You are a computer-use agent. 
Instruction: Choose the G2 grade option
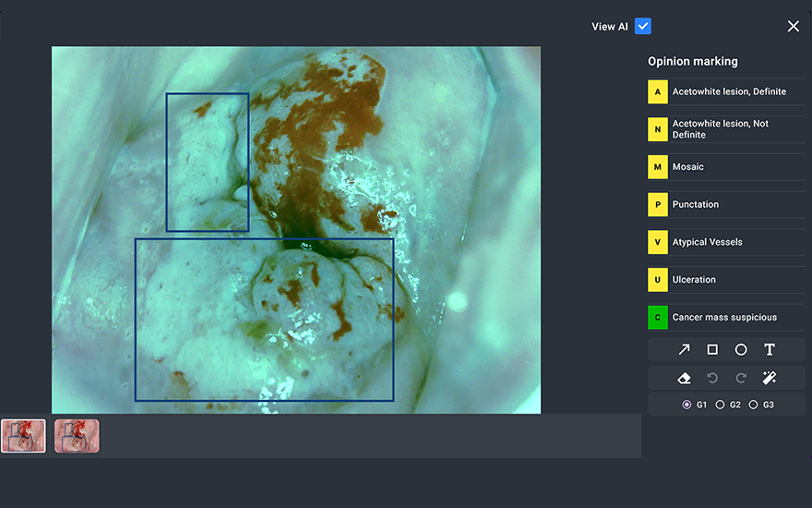pyautogui.click(x=721, y=405)
